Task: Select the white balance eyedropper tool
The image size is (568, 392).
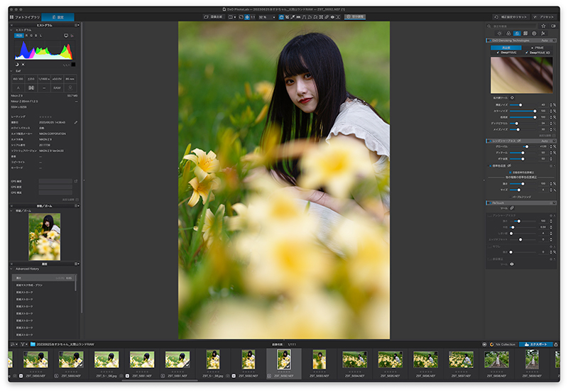Action: click(293, 17)
